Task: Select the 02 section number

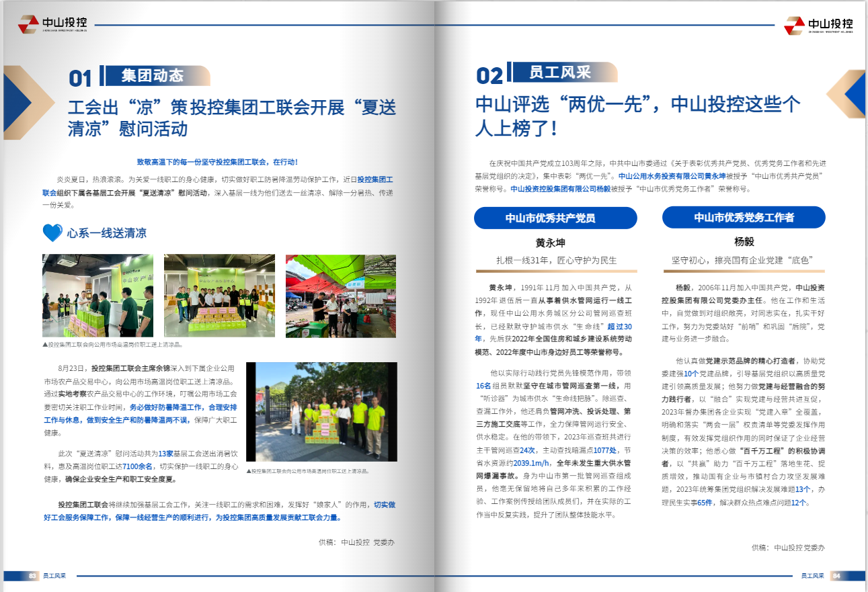Action: coord(489,76)
